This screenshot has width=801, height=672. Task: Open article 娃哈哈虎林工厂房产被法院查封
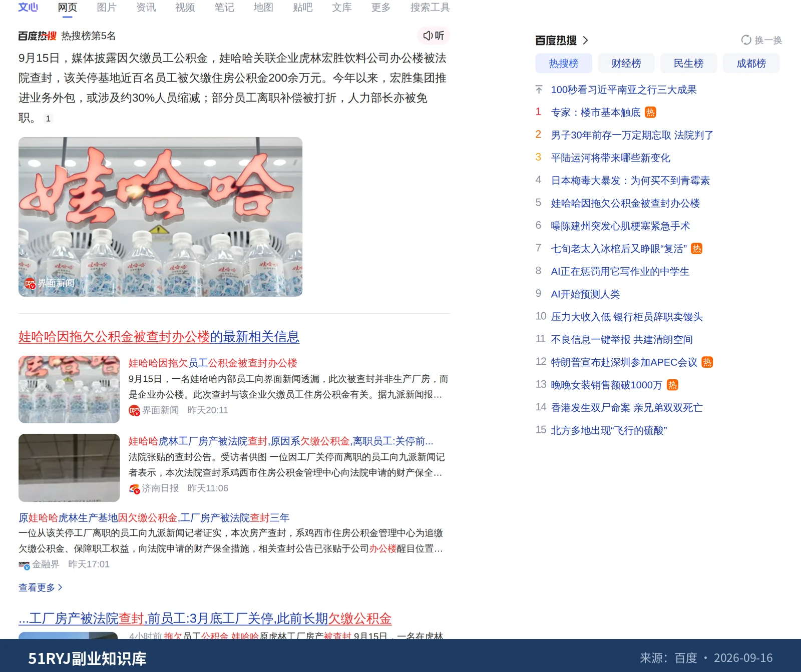[281, 441]
